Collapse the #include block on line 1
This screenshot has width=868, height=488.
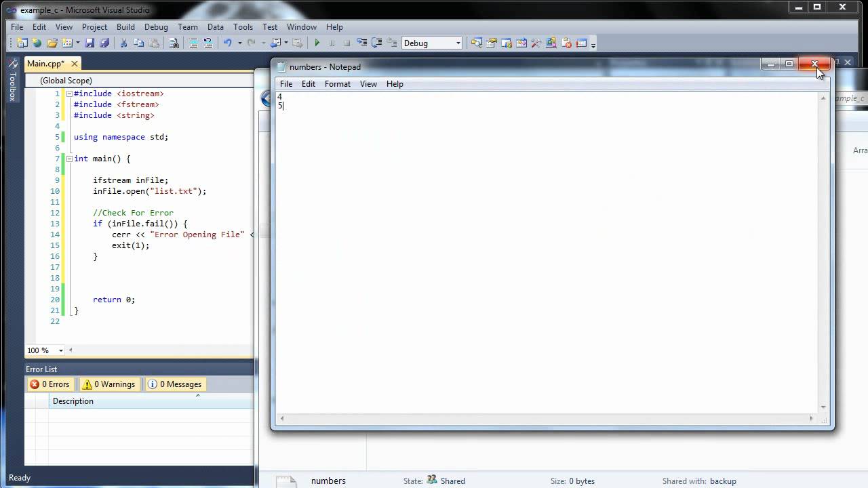69,94
